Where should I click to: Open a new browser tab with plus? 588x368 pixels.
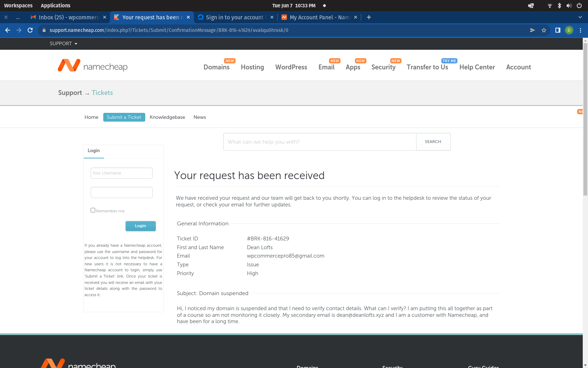tap(369, 17)
